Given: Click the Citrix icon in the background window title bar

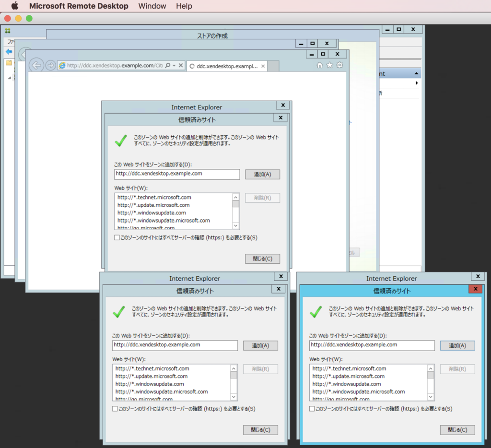Looking at the screenshot, I should click(8, 31).
